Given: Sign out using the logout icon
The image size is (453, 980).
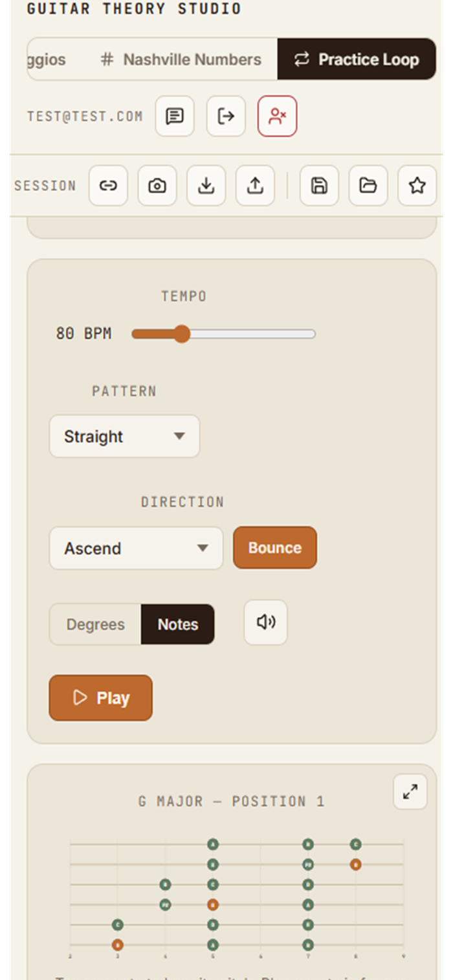Looking at the screenshot, I should pyautogui.click(x=226, y=116).
